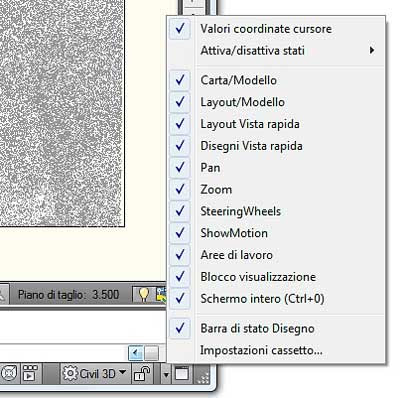Image resolution: width=400 pixels, height=398 pixels.
Task: Toggle ShowMotion status bar entry
Action: pyautogui.click(x=277, y=233)
